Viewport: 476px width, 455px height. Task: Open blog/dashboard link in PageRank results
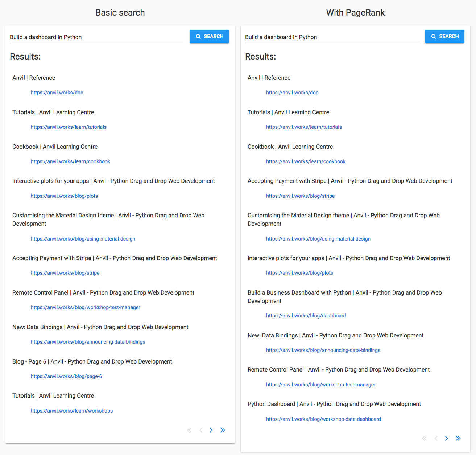coord(306,316)
